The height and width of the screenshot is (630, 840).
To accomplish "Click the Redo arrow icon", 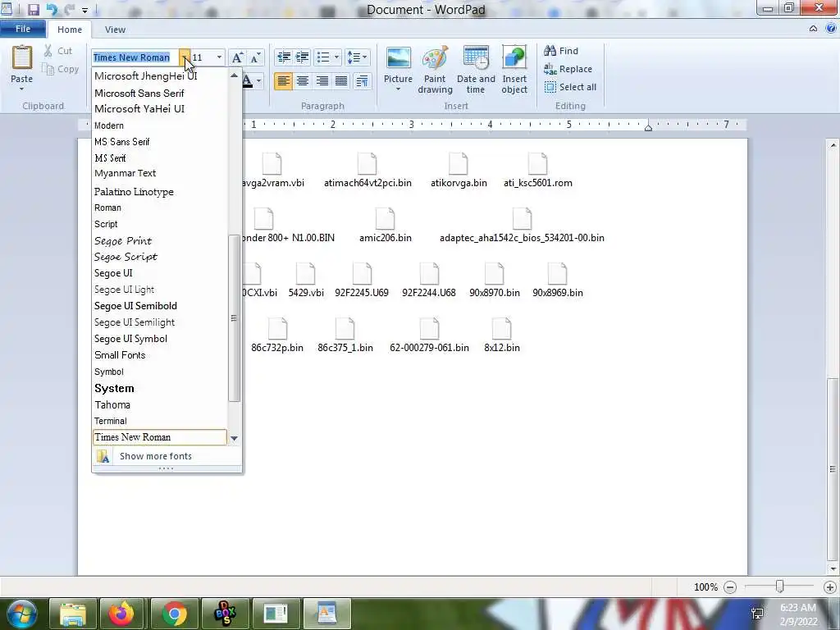I will [70, 9].
